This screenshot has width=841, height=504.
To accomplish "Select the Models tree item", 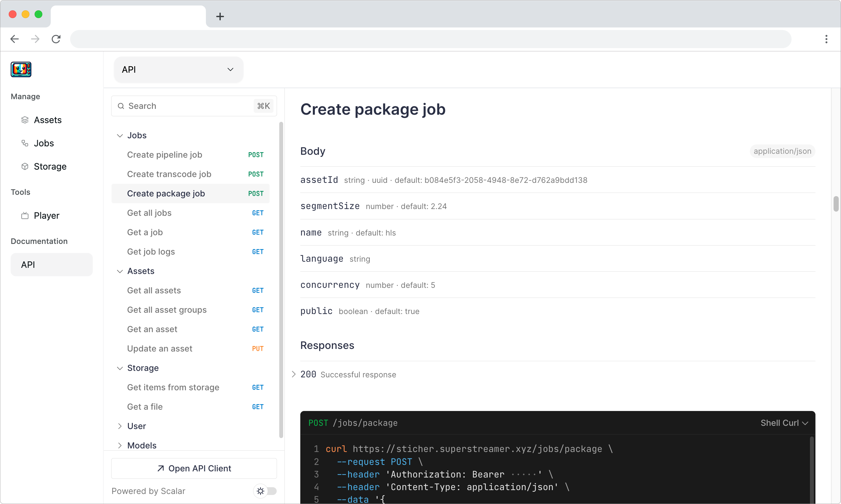I will (142, 445).
